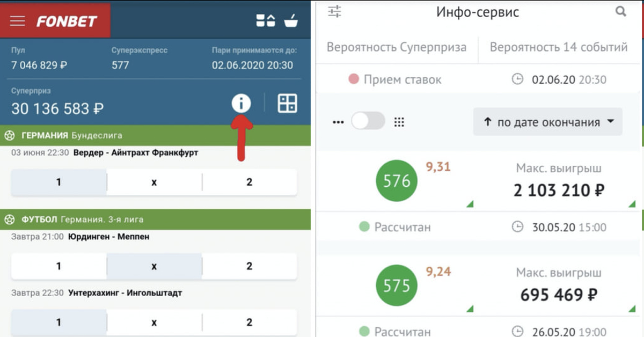
Task: Expand the draw 575 number cell corner
Action: tap(470, 309)
